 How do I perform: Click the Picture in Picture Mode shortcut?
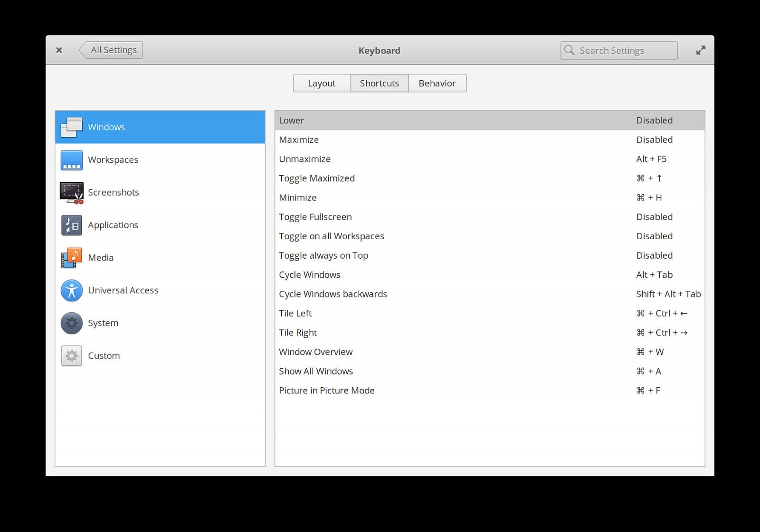coord(427,390)
